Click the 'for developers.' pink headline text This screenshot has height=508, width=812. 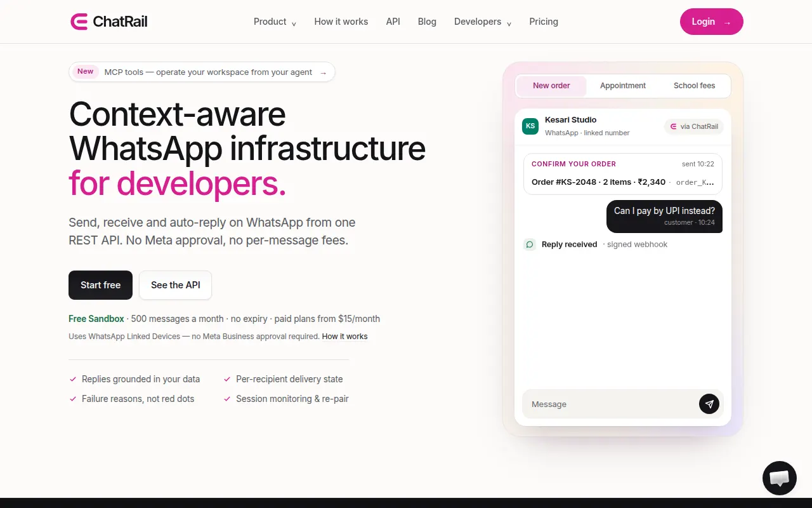click(x=178, y=183)
